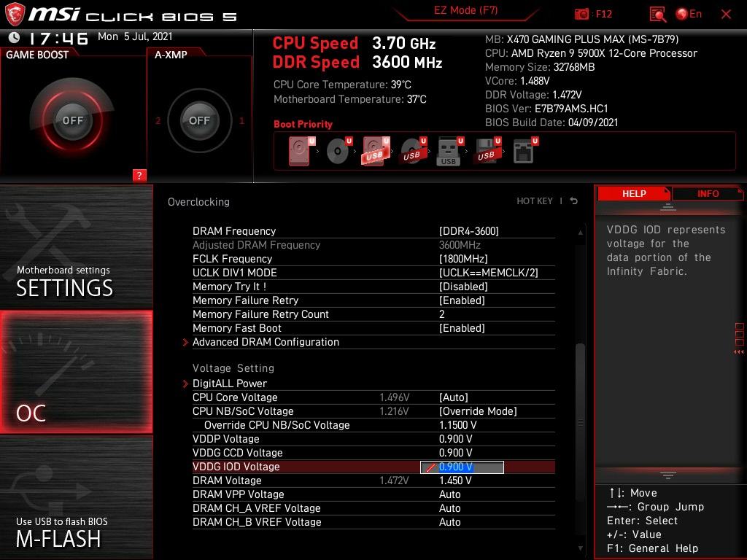Select A-XMP profile 1

[241, 120]
